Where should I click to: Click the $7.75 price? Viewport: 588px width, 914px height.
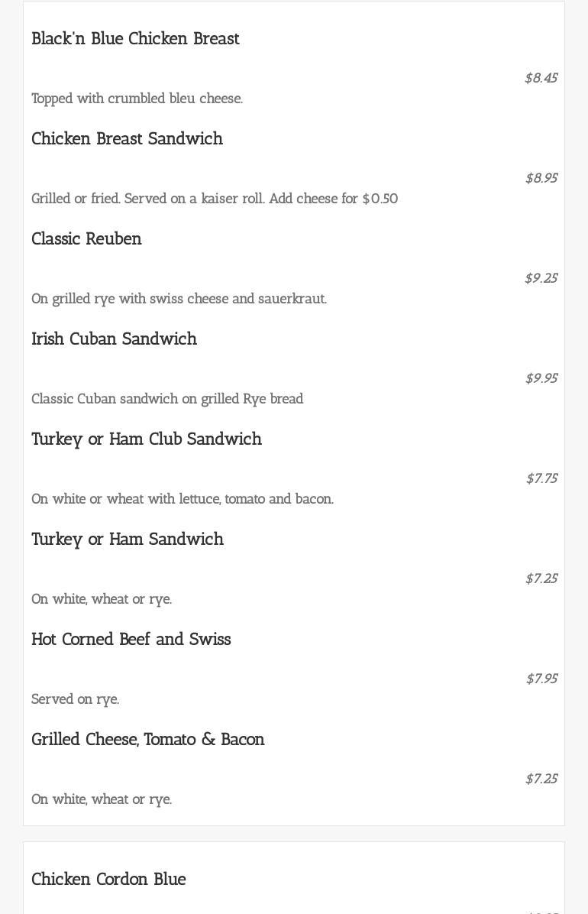coord(542,479)
